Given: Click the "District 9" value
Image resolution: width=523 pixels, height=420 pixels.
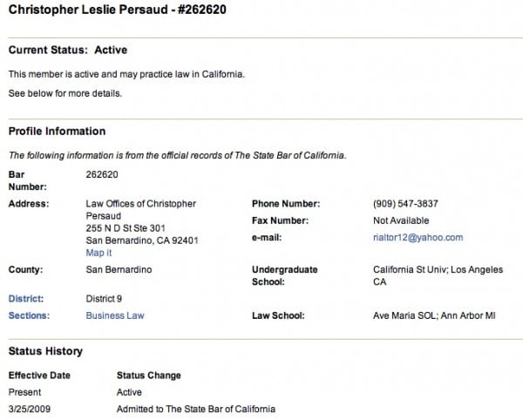Looking at the screenshot, I should (104, 299).
